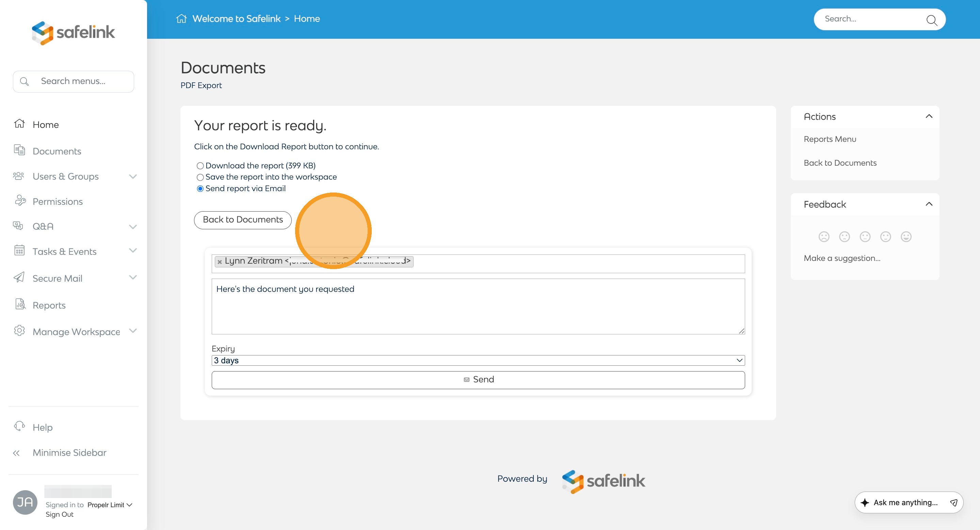This screenshot has width=980, height=530.
Task: Open the Expiry 3 days dropdown
Action: tap(478, 361)
